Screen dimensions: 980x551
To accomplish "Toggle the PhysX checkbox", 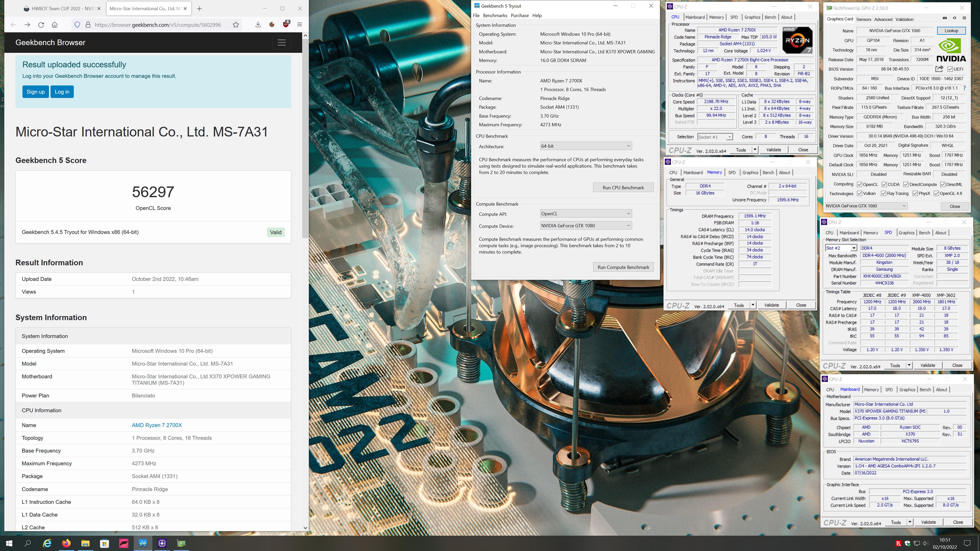I will (915, 194).
